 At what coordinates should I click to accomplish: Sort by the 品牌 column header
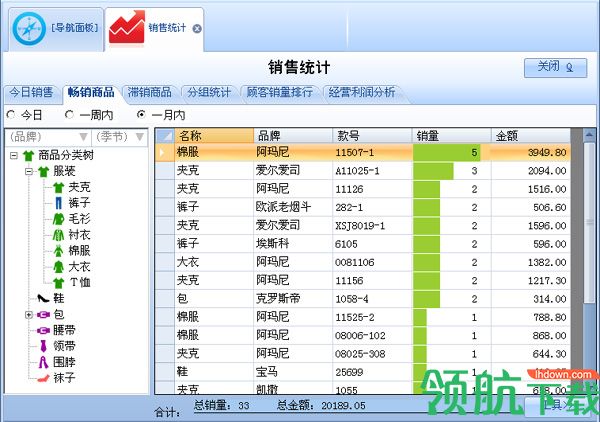pos(293,136)
